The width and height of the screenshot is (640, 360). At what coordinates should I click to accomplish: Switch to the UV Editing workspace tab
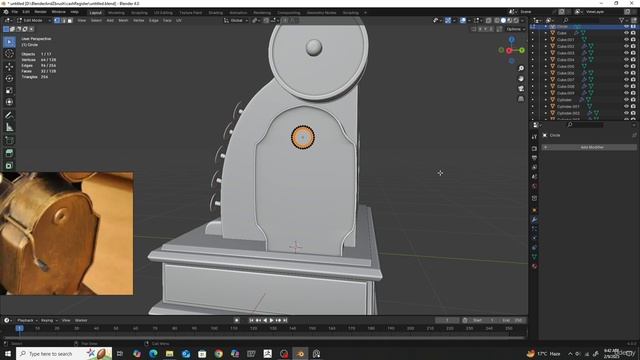coord(163,13)
